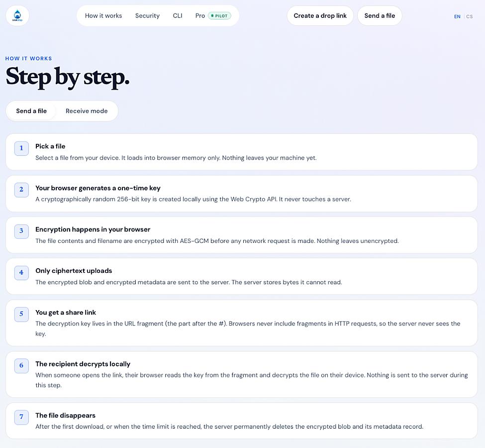The height and width of the screenshot is (448, 485).
Task: Click step number 2 badge
Action: tap(21, 190)
